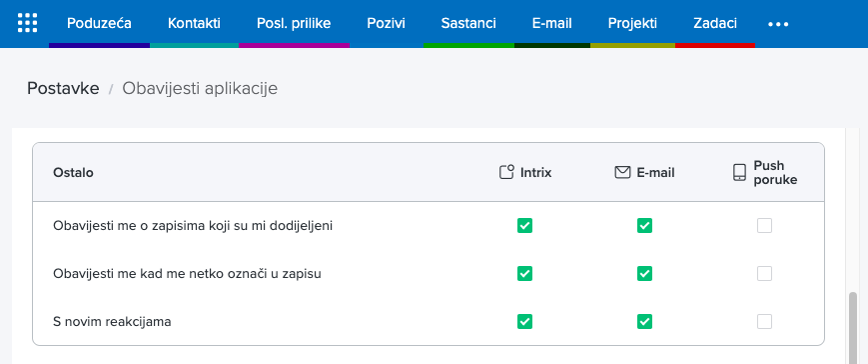Go to the Pozivi tab
This screenshot has height=364, width=868.
386,23
